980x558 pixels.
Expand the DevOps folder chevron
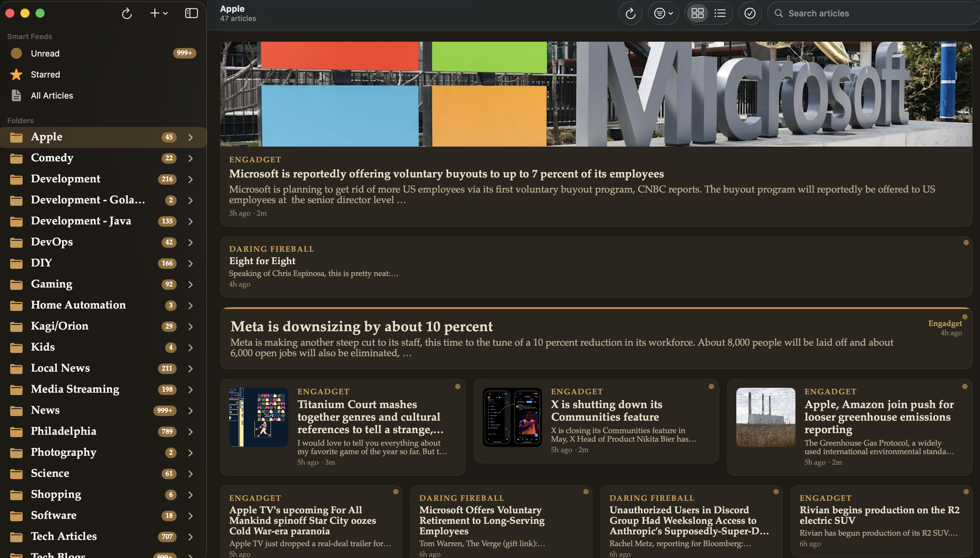190,243
